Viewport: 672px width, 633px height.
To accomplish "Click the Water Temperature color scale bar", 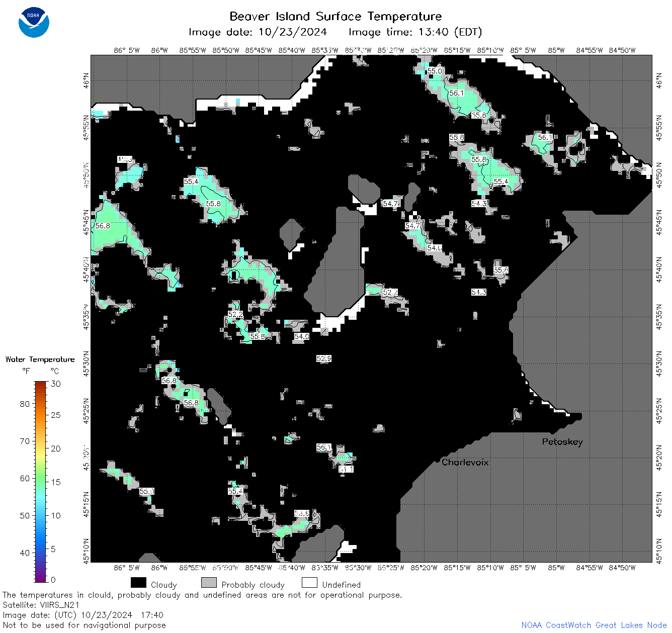I will pos(41,481).
